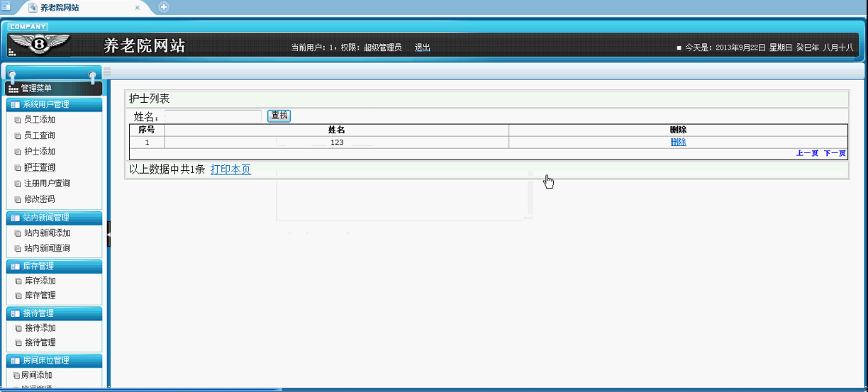Screen dimensions: 868x392
Task: Click the document icon next to 接待添加
Action: pos(18,328)
